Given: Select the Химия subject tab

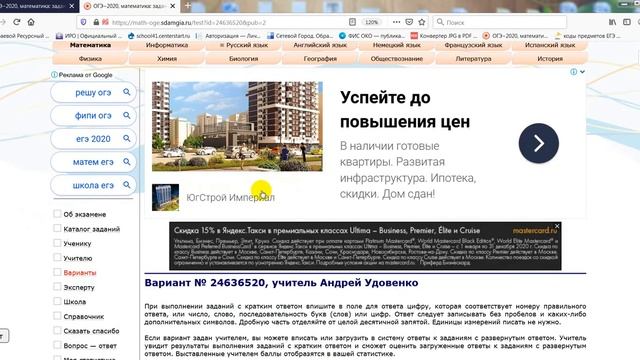Looking at the screenshot, I should (167, 59).
